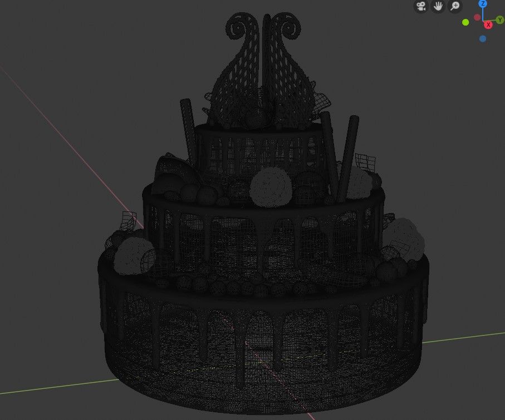Click the unlabeled dim red gizmo dot
Screen dimensions: 505x420
477,17
